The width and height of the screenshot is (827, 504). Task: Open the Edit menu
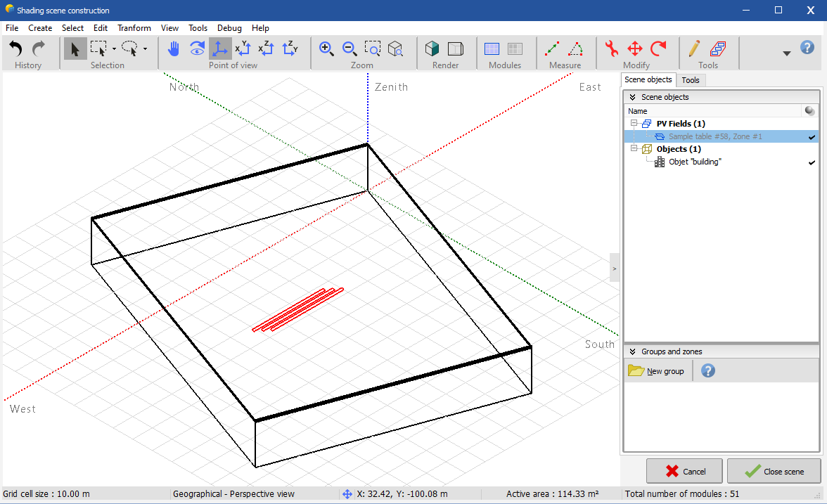100,28
